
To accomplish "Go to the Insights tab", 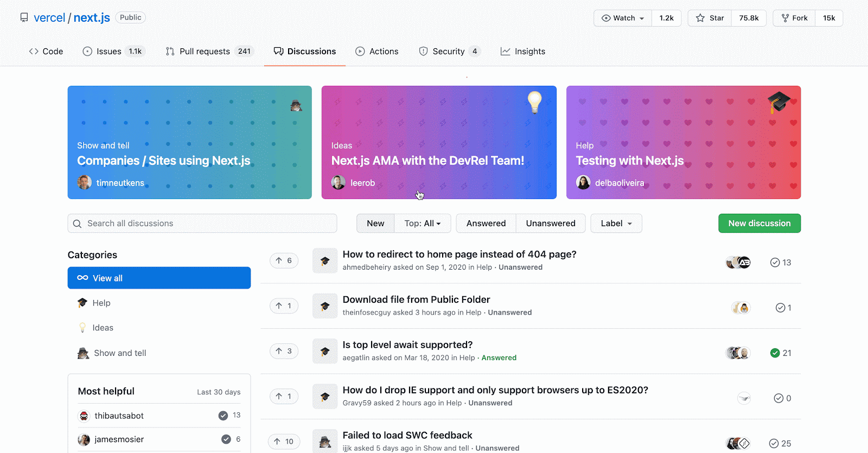I will pyautogui.click(x=523, y=52).
